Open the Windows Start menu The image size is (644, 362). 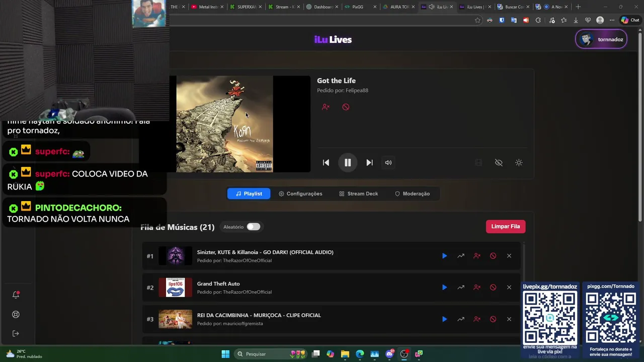point(225,354)
